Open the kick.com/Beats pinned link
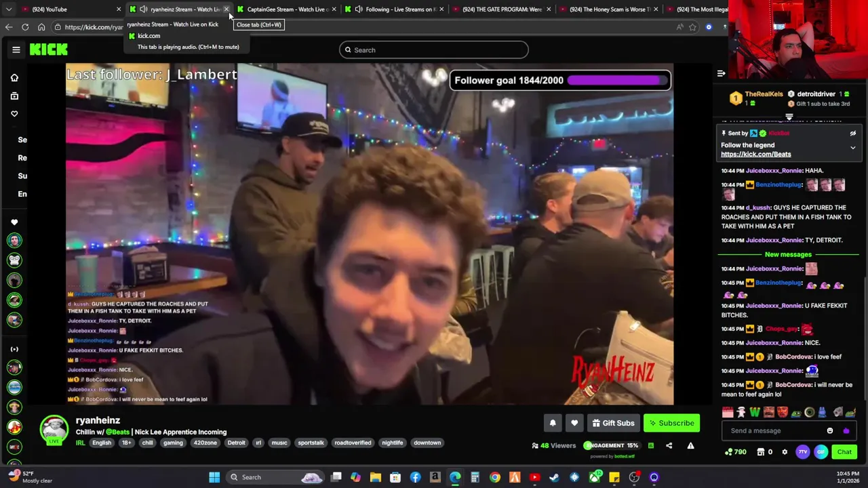This screenshot has height=488, width=868. coord(755,154)
